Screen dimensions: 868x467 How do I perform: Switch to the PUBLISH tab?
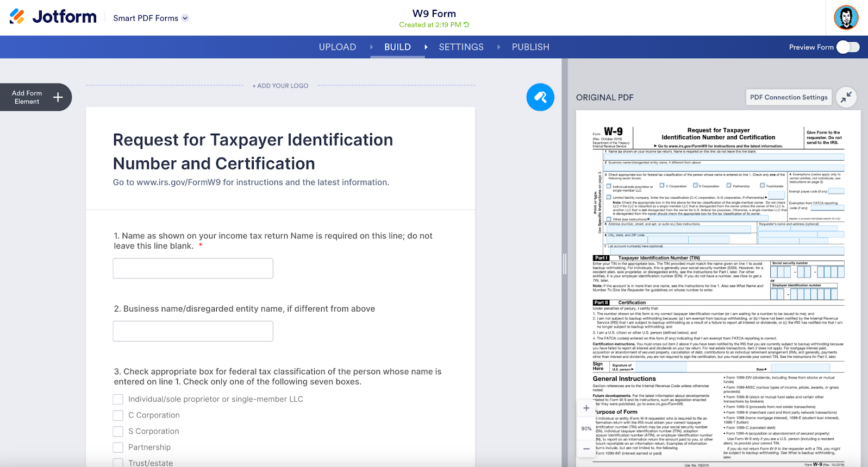click(x=530, y=47)
